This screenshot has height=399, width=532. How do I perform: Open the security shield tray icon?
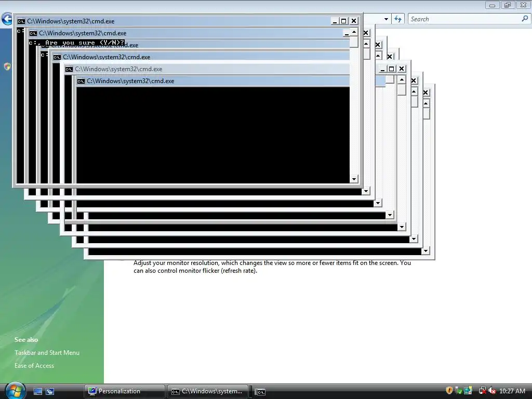click(449, 391)
